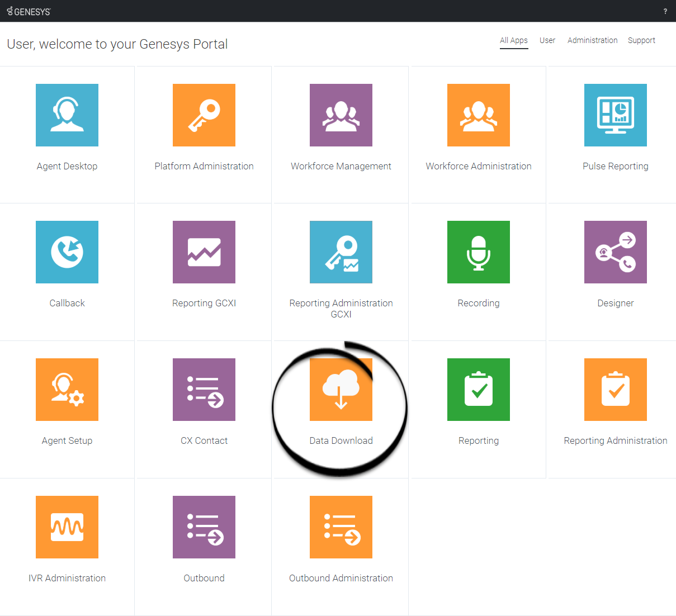Click the CX Contact label
This screenshot has height=616, width=676.
pyautogui.click(x=204, y=440)
